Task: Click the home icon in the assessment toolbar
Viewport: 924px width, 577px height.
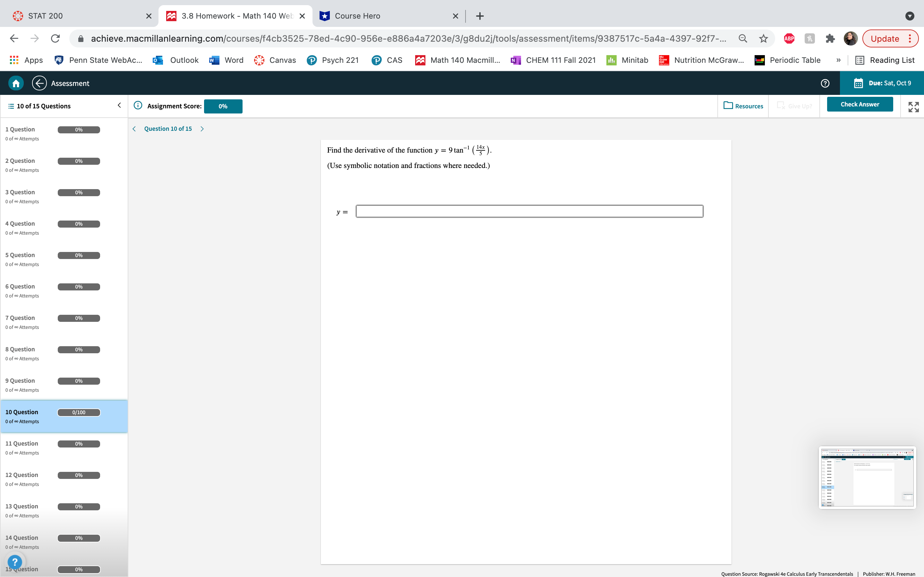Action: coord(16,83)
